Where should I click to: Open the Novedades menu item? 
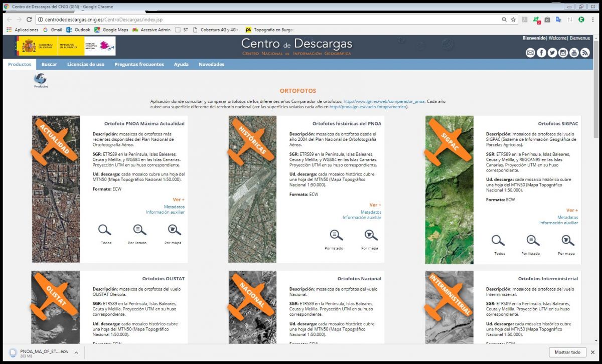click(212, 64)
